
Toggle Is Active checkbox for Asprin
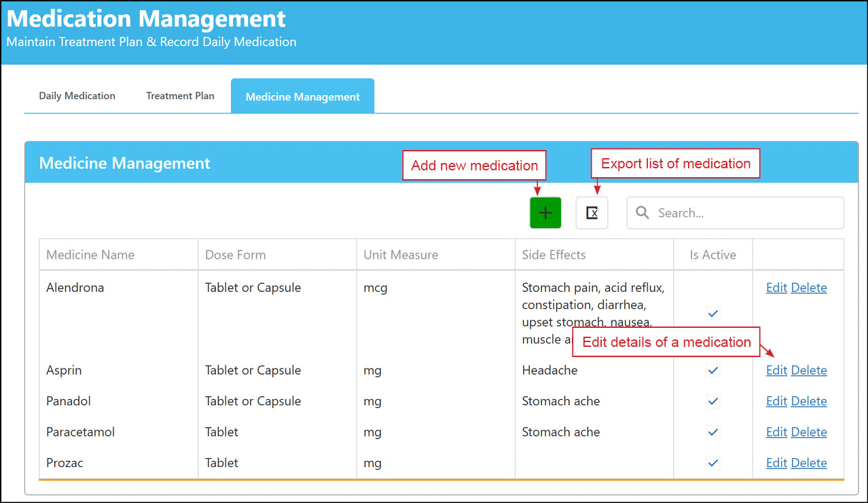712,371
